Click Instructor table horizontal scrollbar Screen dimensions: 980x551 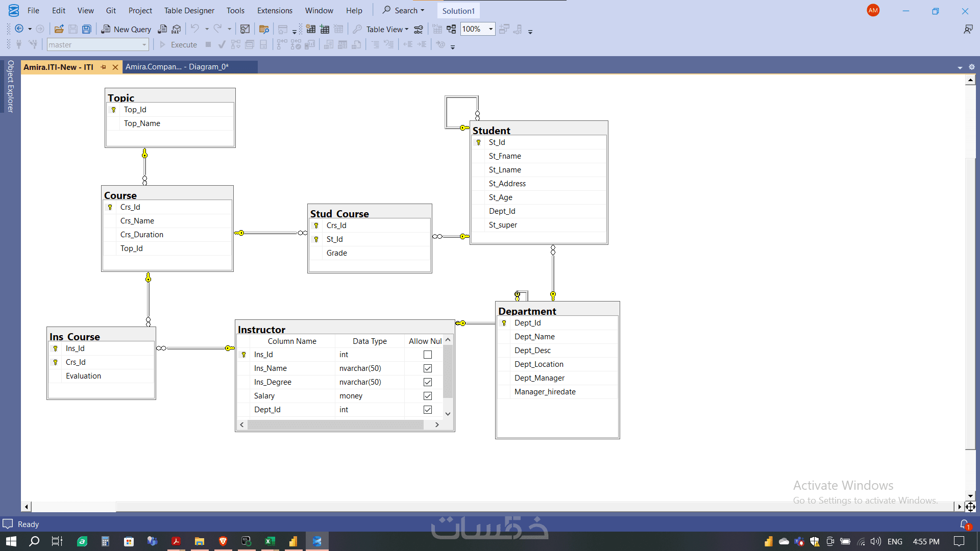pyautogui.click(x=335, y=424)
